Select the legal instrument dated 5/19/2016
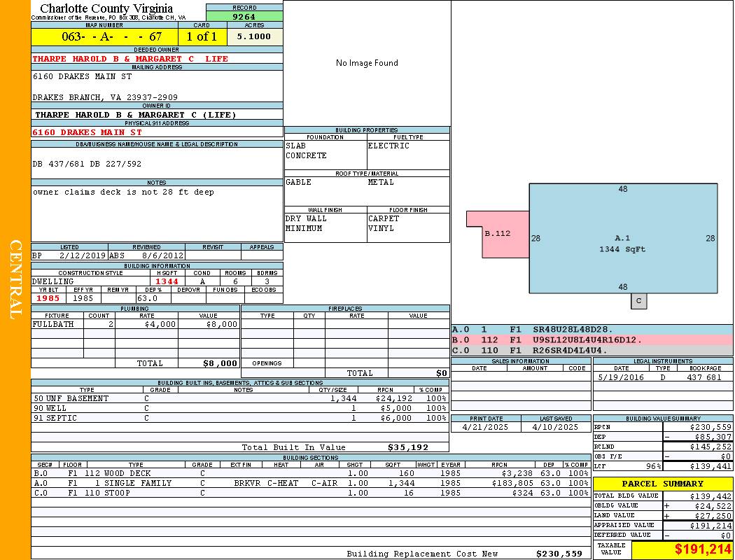This screenshot has height=560, width=735. (661, 377)
